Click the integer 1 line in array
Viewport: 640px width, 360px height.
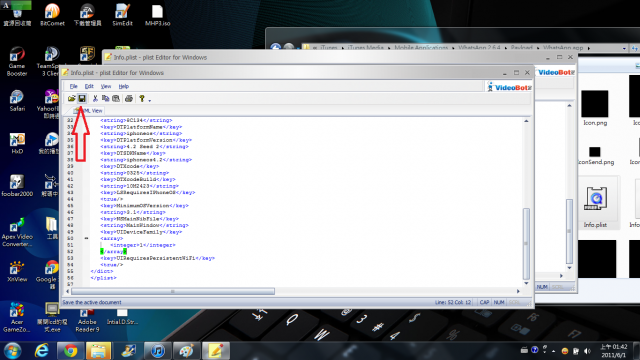pyautogui.click(x=142, y=245)
